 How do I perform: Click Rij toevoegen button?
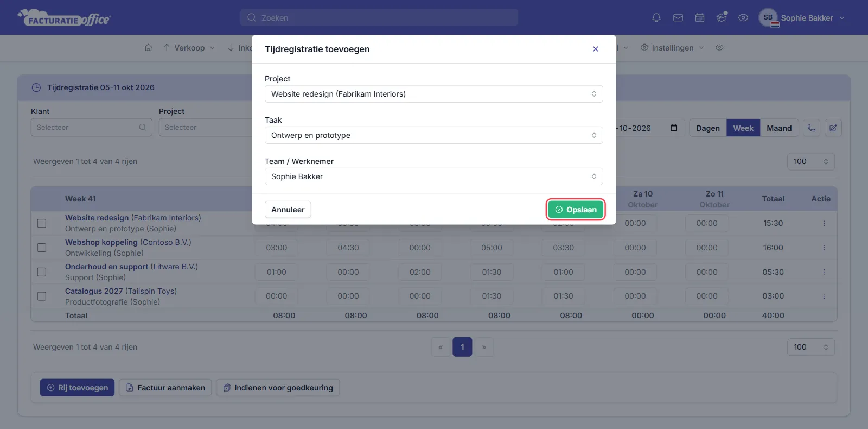(x=77, y=388)
